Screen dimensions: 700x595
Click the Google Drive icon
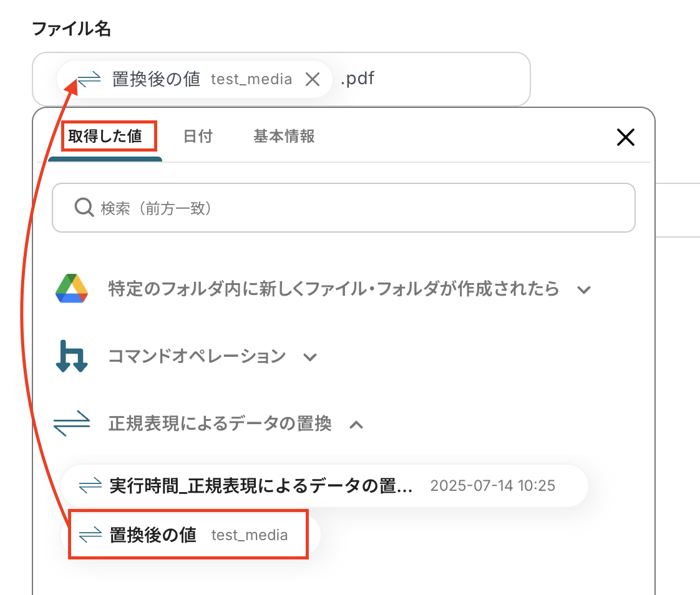(x=71, y=289)
